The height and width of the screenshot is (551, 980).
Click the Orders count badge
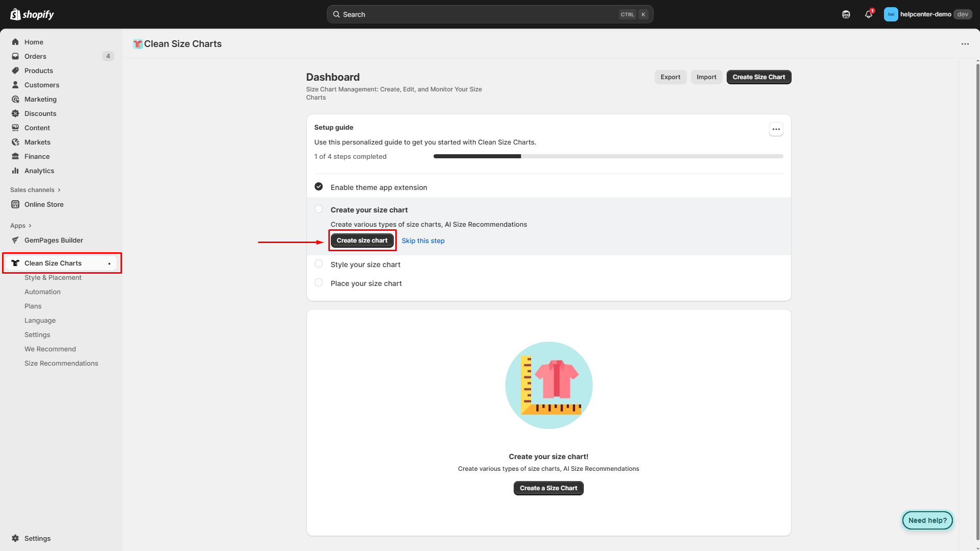[x=108, y=56]
